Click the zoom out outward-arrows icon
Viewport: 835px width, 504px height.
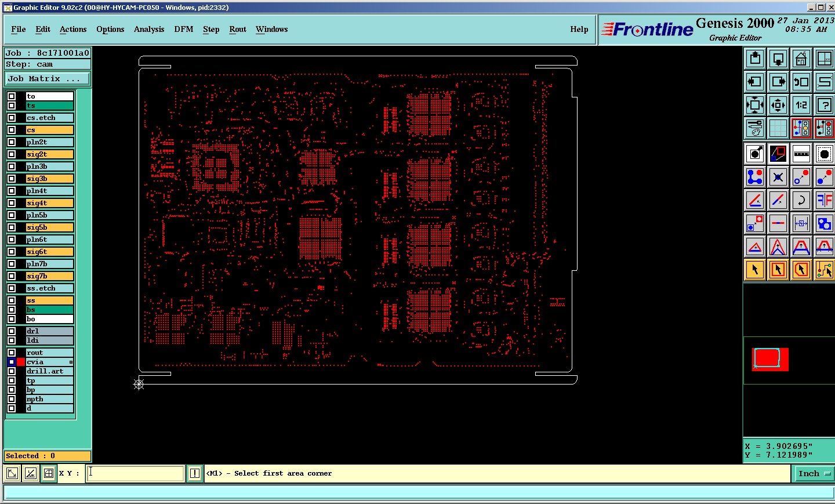point(778,105)
